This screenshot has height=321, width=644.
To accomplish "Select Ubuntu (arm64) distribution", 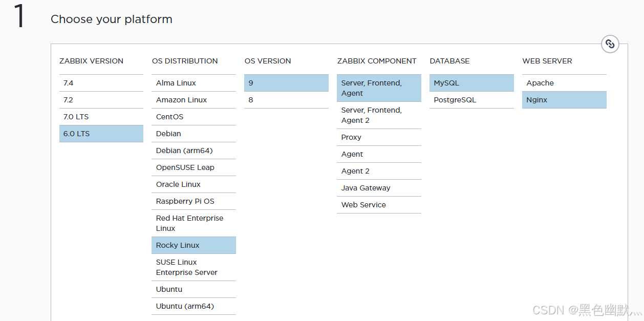I will (194, 306).
